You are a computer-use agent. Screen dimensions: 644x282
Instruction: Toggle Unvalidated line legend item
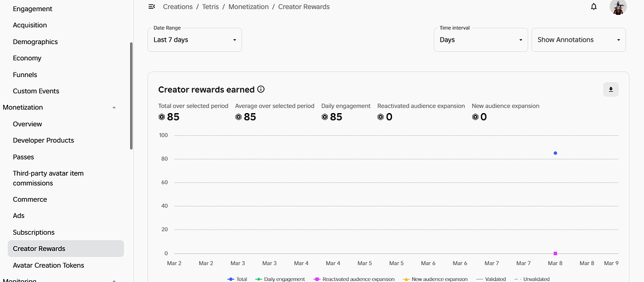(531, 279)
